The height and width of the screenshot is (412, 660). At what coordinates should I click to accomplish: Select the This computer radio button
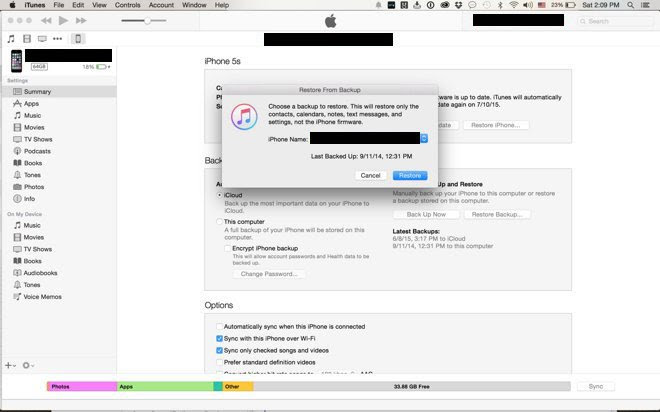click(219, 222)
